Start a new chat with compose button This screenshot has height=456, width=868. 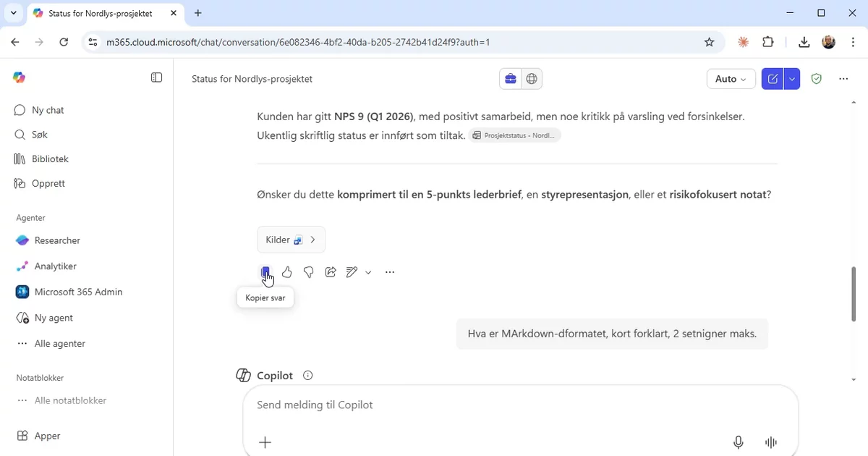[x=773, y=79]
